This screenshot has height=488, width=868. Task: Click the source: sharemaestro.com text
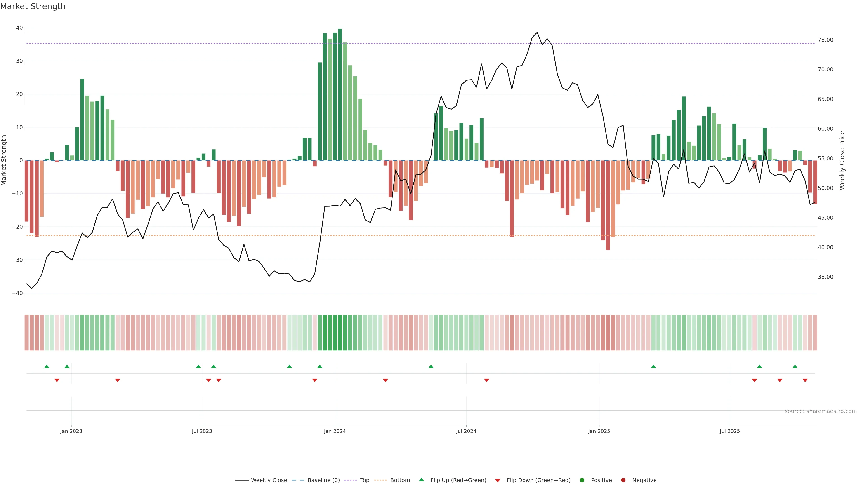pyautogui.click(x=821, y=411)
